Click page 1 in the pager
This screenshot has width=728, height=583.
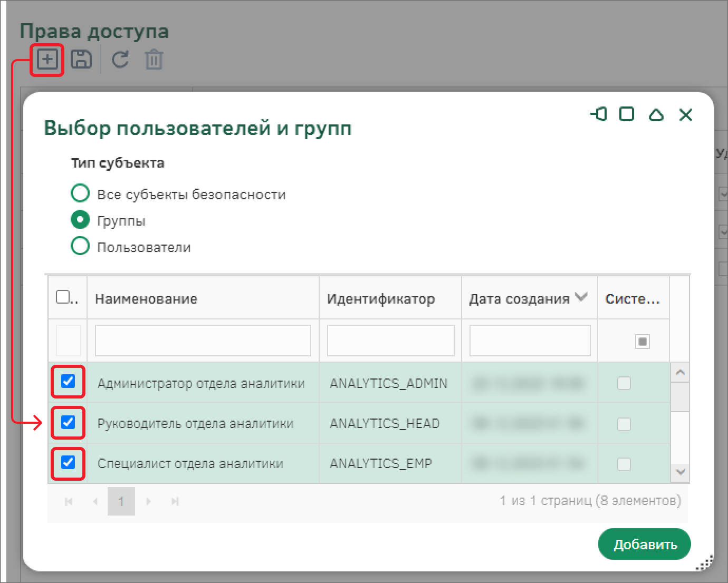(x=121, y=501)
